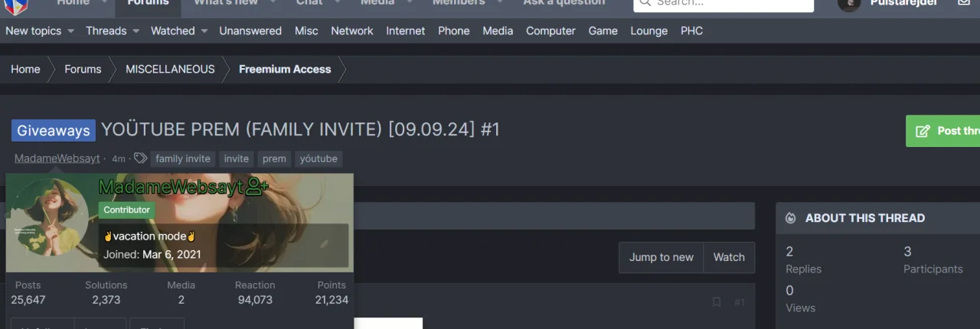
Task: Click the Views count in About This Thread
Action: [789, 290]
